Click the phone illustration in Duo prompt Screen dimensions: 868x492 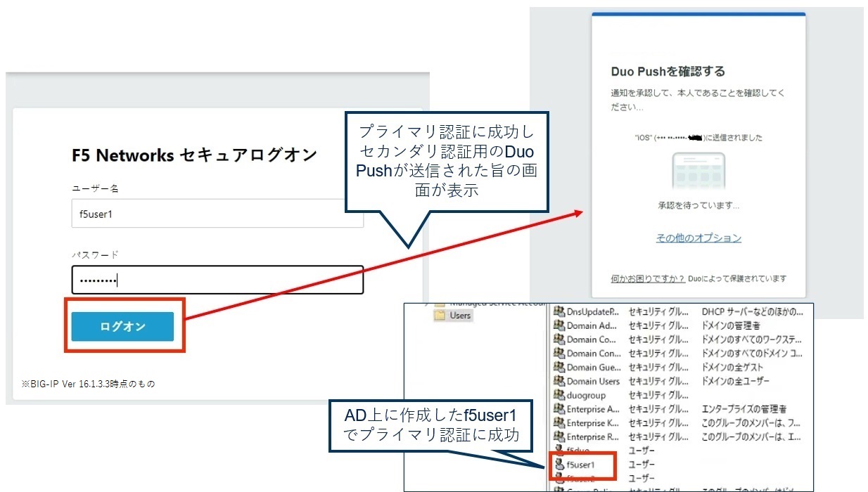(x=698, y=172)
